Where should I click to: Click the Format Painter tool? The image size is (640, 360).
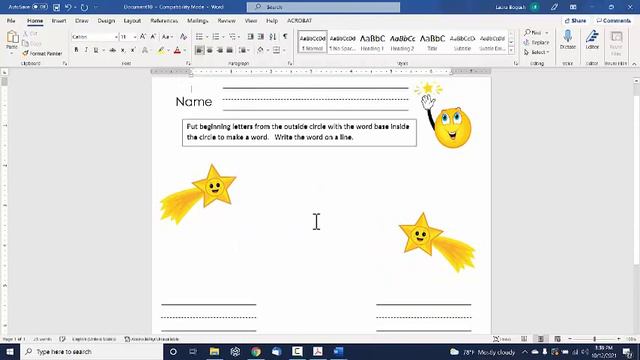42,53
